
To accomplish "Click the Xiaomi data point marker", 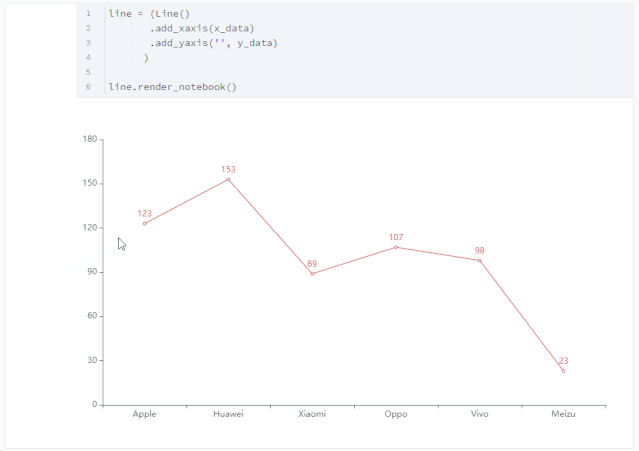I will click(312, 273).
